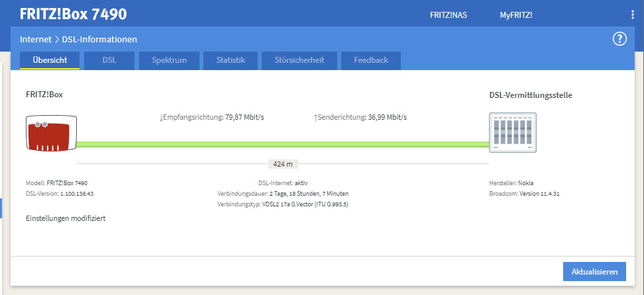Viewport: 644px width, 295px height.
Task: Click Hersteller: Nokia text
Action: tap(511, 183)
